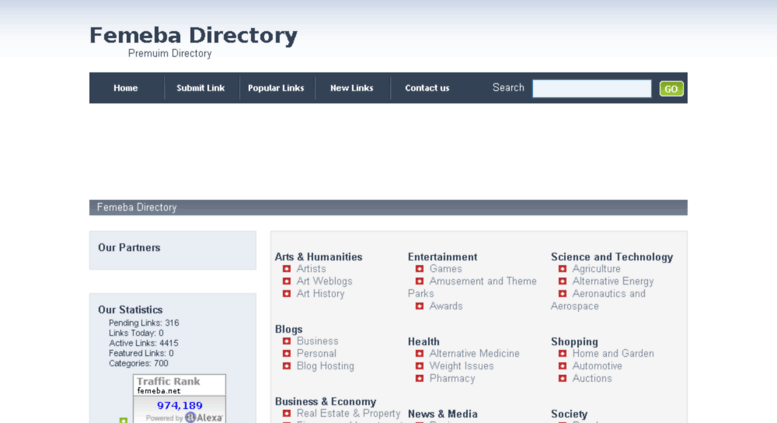Click the 974,189 traffic rank number
This screenshot has width=777, height=423.
[180, 406]
